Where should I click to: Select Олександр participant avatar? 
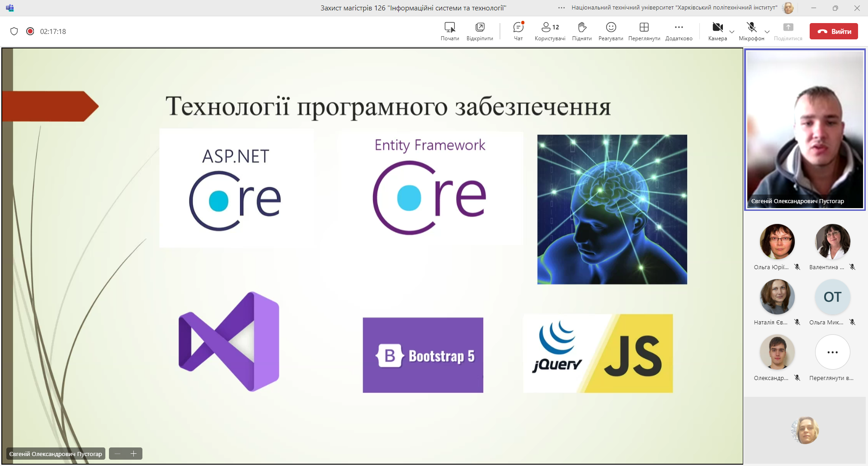777,352
